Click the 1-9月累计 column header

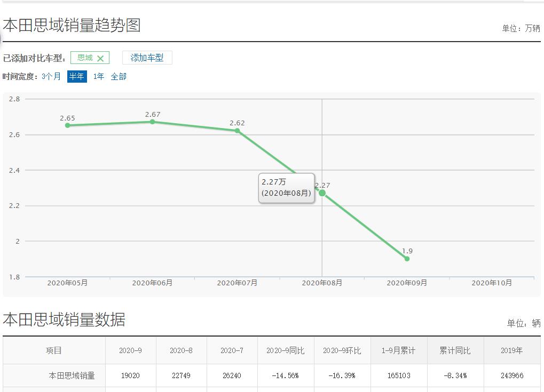(399, 350)
